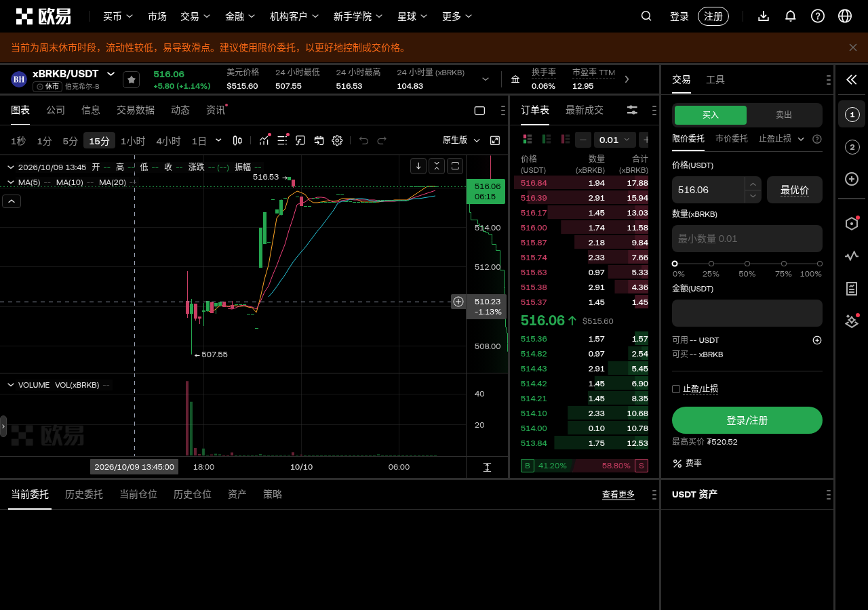
Task: Open the search magnifier in top bar
Action: pos(646,16)
